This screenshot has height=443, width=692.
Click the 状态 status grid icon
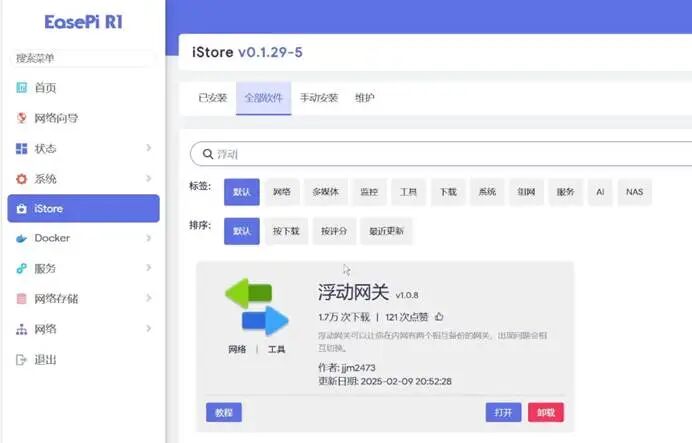(22, 149)
